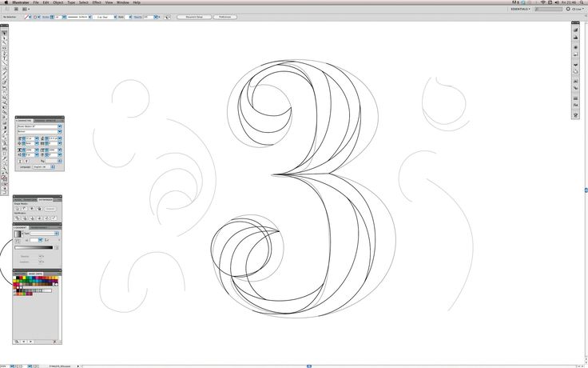Click Minus Front shape mode in Pathfinder

(25, 209)
